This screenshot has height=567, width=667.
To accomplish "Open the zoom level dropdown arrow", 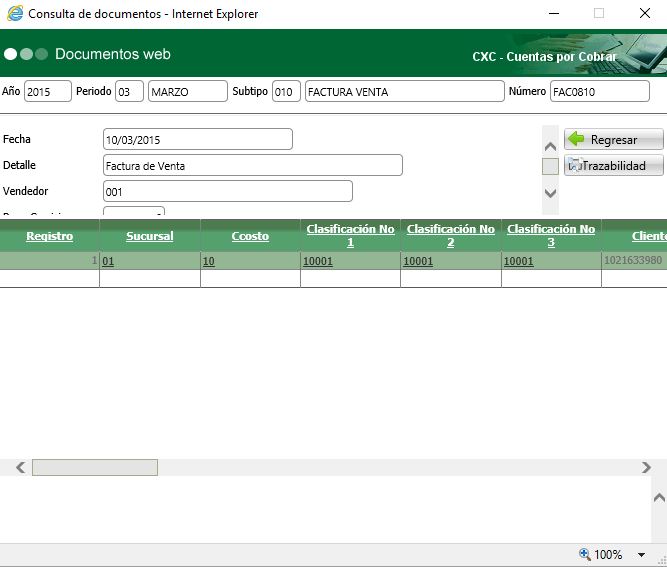I will [x=641, y=554].
